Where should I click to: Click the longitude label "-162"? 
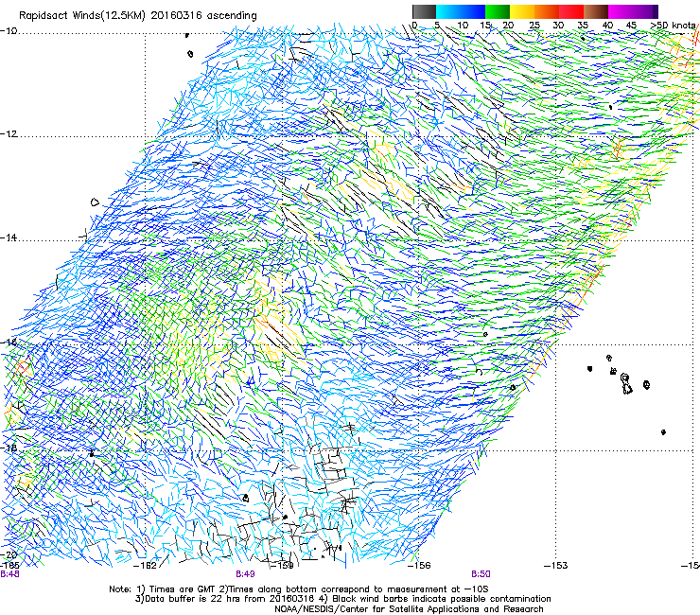[146, 566]
